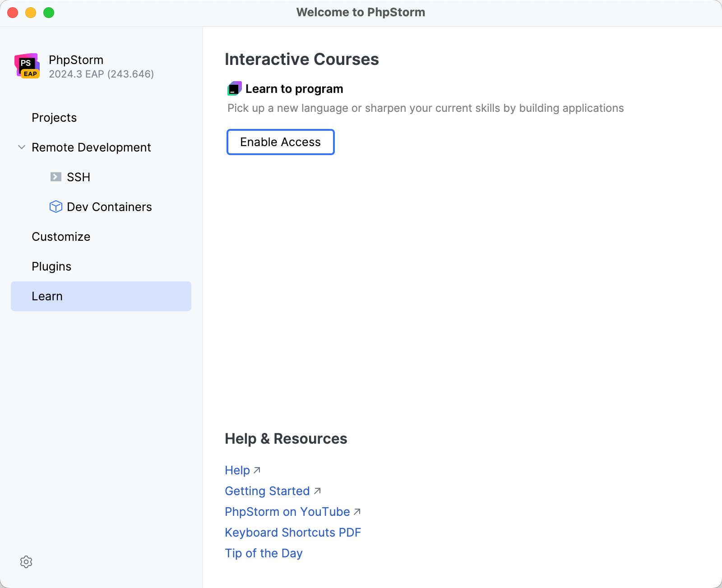The height and width of the screenshot is (588, 722).
Task: Click the SSH terminal icon in sidebar
Action: (56, 177)
